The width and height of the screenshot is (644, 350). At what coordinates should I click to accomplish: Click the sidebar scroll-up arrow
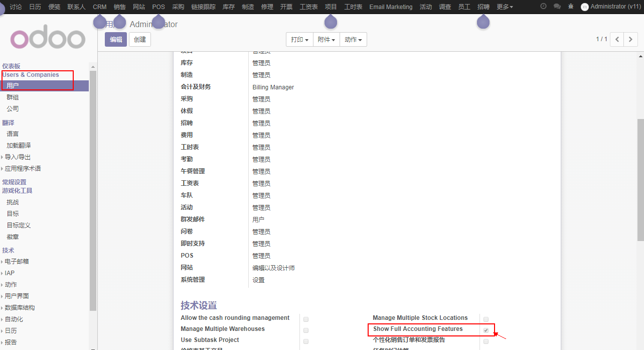point(92,66)
